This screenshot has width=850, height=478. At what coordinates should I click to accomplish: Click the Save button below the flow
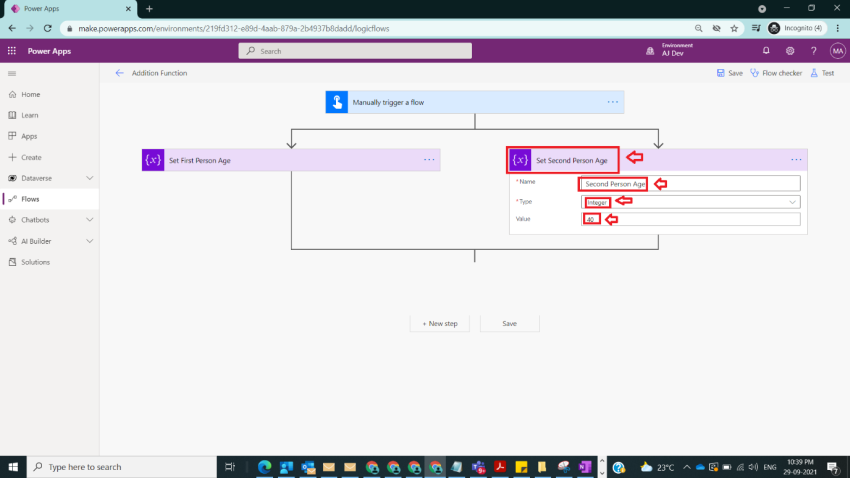tap(510, 324)
